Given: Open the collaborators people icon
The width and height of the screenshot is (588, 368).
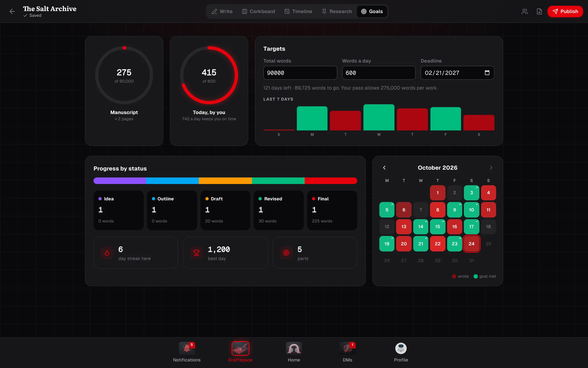Looking at the screenshot, I should point(525,11).
